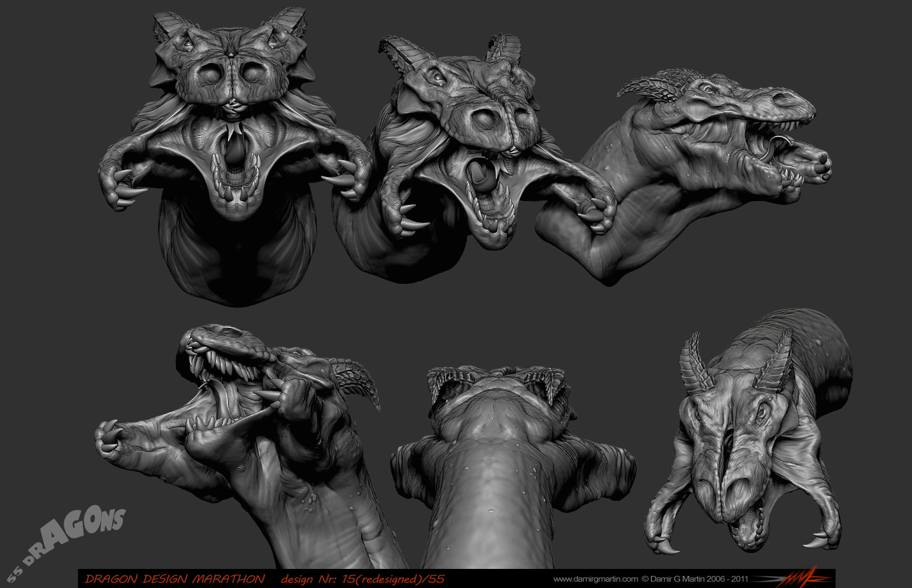Click the 'DRAGON DESIGN MARATHON' title text
The width and height of the screenshot is (912, 588).
pos(175,579)
